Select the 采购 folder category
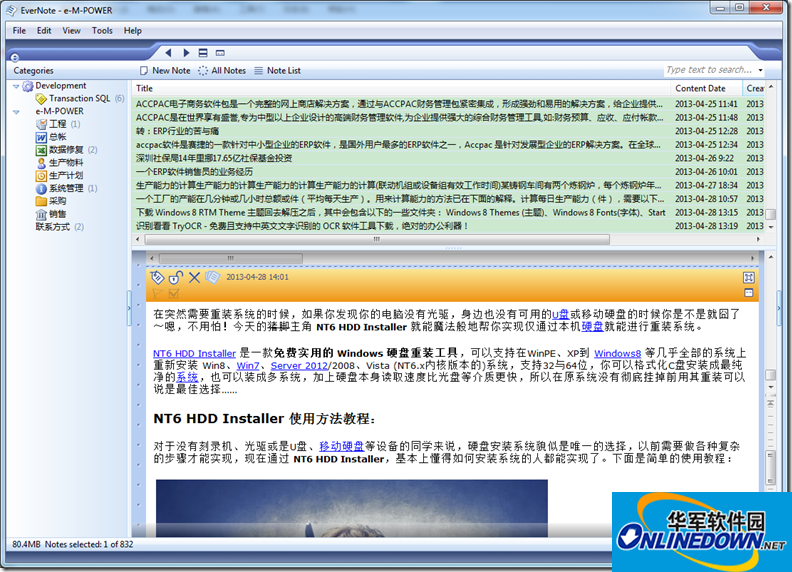 tap(51, 201)
